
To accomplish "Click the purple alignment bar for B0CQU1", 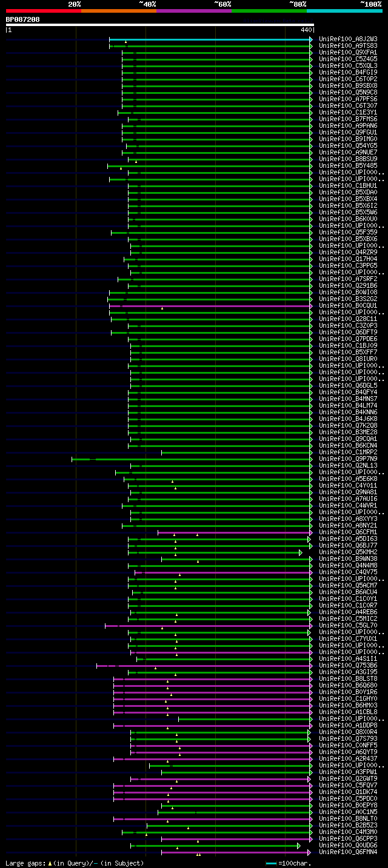I will [x=210, y=306].
